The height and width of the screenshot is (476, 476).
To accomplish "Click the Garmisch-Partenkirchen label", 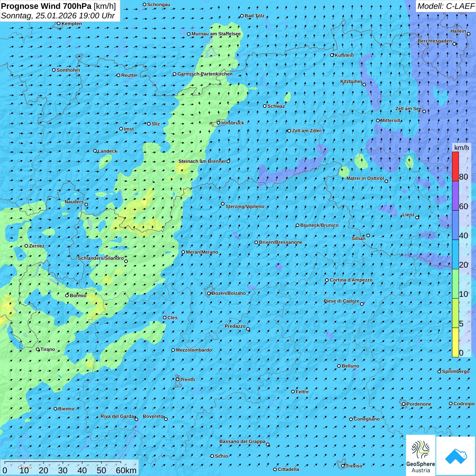I will (x=205, y=74).
